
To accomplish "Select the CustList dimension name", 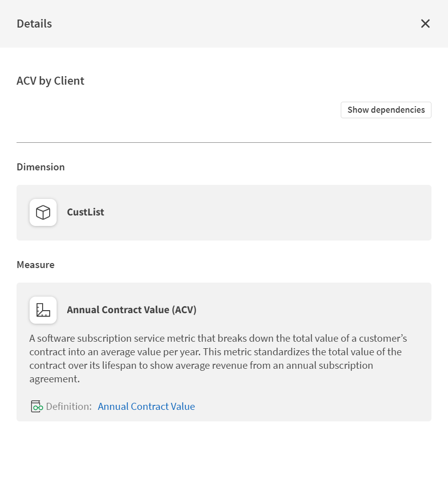I will (x=86, y=212).
